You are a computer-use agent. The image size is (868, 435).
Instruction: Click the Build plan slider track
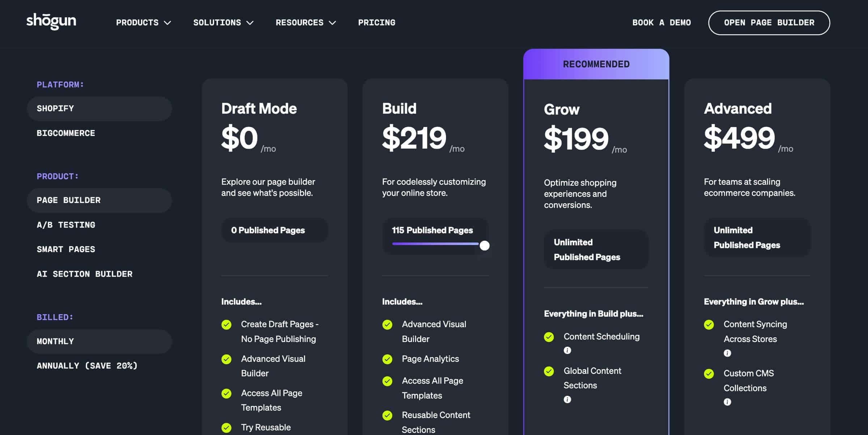(x=435, y=244)
